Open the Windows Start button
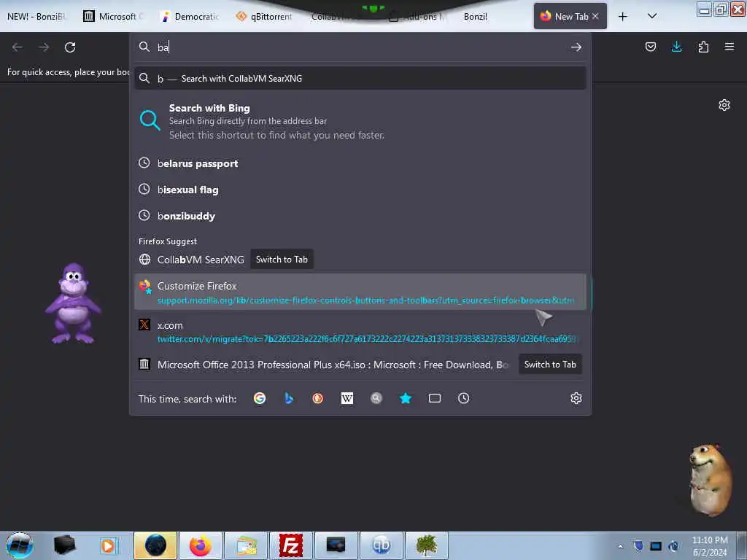Image resolution: width=747 pixels, height=560 pixels. (19, 545)
